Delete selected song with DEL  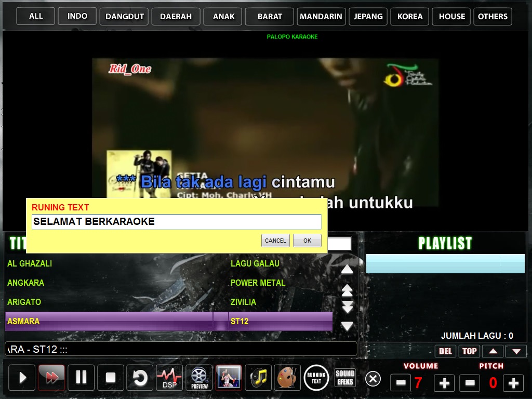pyautogui.click(x=445, y=351)
